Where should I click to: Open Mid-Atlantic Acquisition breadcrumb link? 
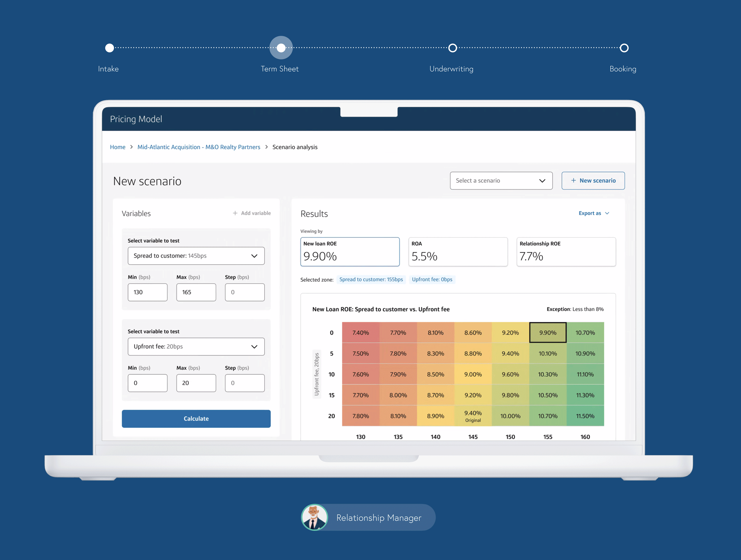[199, 147]
